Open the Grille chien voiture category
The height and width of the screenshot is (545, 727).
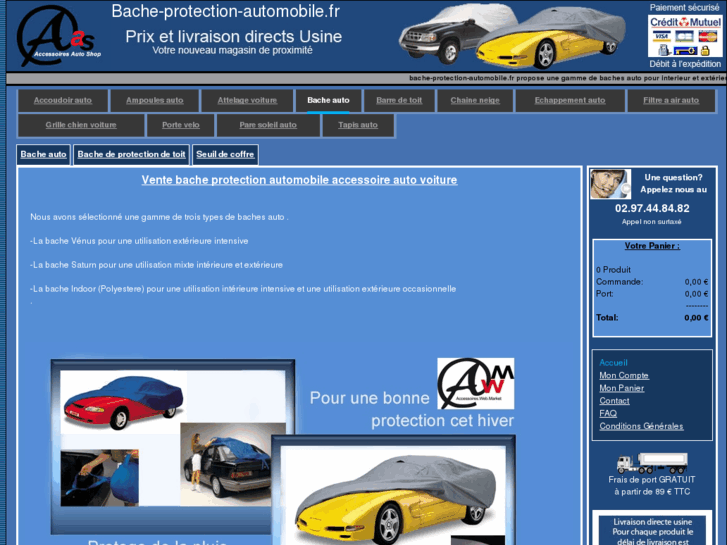81,125
